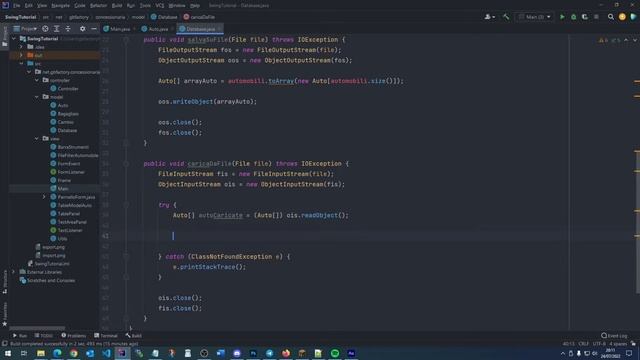
Task: Collapse the src folder node
Action: pos(22,64)
